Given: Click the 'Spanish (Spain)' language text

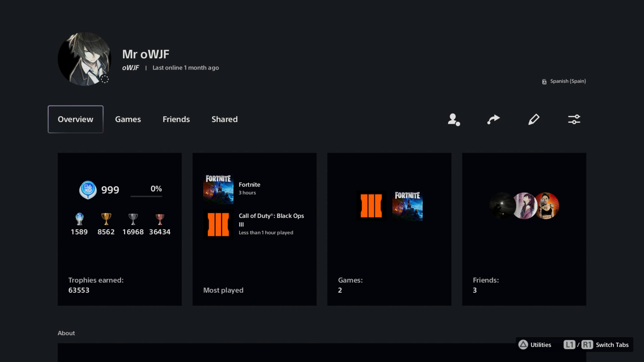Looking at the screenshot, I should [568, 81].
